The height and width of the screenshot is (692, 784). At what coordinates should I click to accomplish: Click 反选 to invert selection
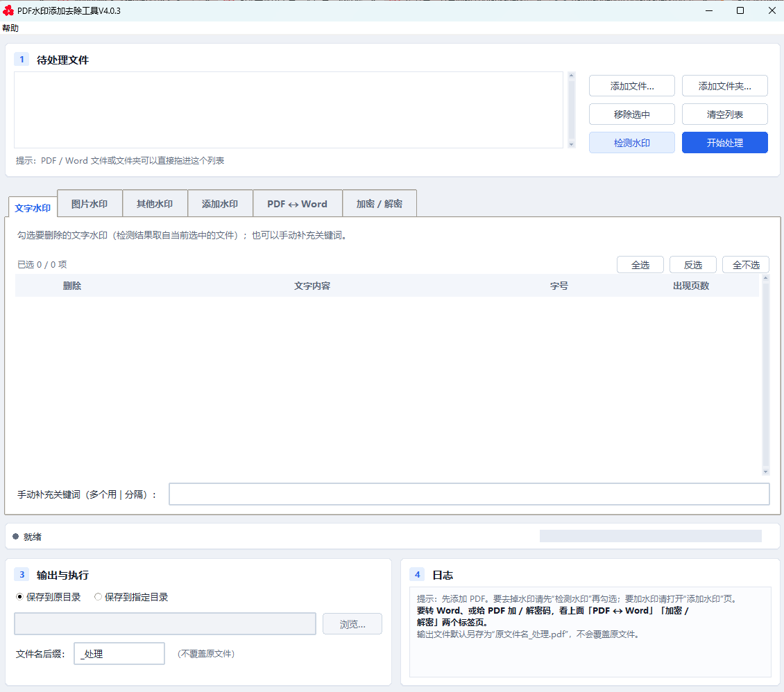tap(693, 265)
